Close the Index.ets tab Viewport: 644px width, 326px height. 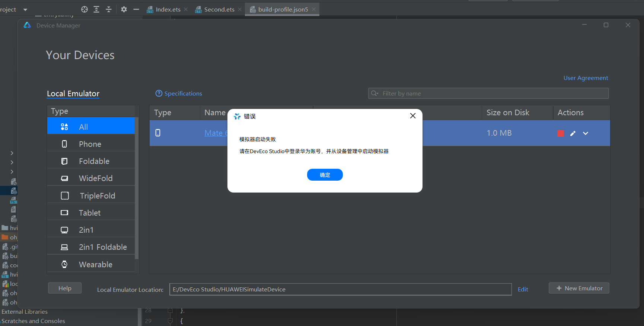coord(186,9)
